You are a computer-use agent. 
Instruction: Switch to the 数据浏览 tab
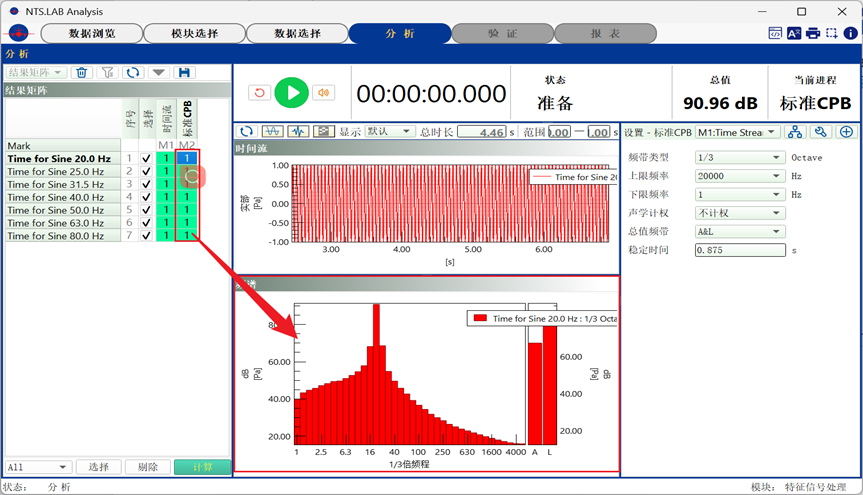pos(91,33)
